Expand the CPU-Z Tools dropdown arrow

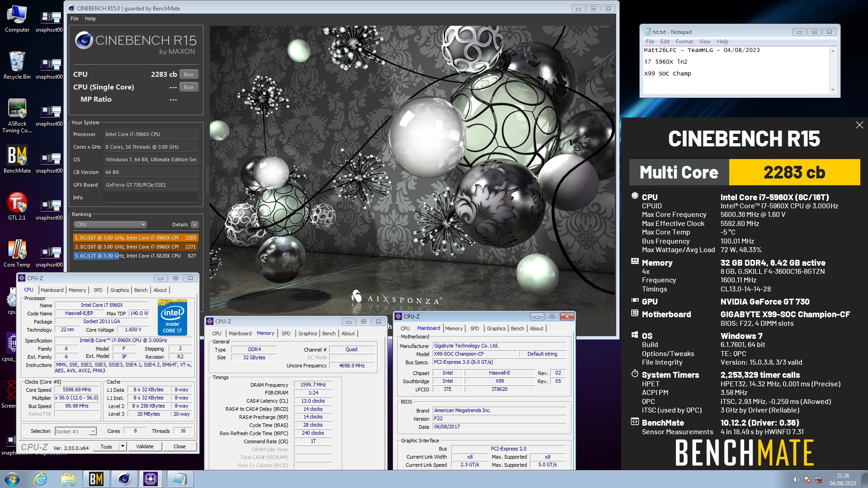pyautogui.click(x=123, y=446)
